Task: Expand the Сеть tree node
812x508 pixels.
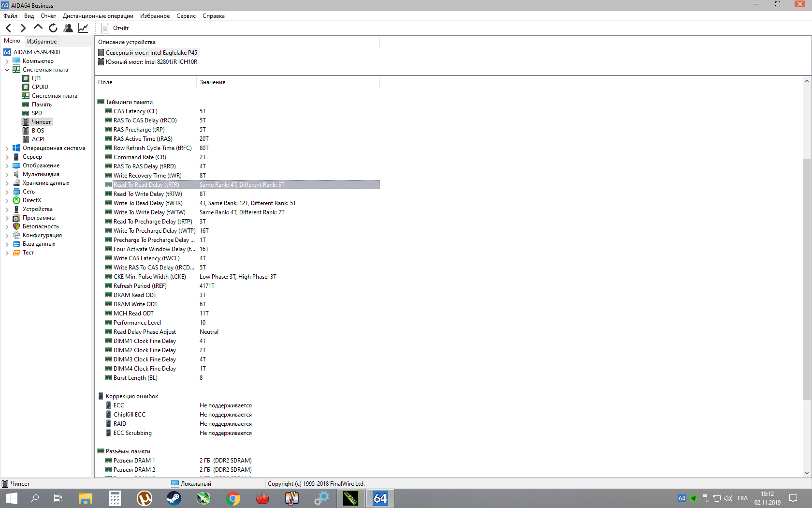Action: 7,192
